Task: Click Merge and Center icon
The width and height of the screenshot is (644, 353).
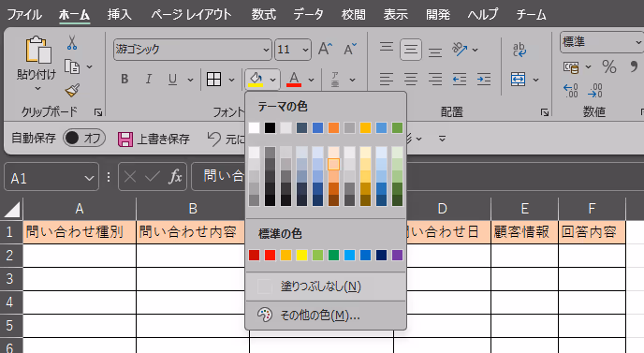Action: click(x=518, y=79)
